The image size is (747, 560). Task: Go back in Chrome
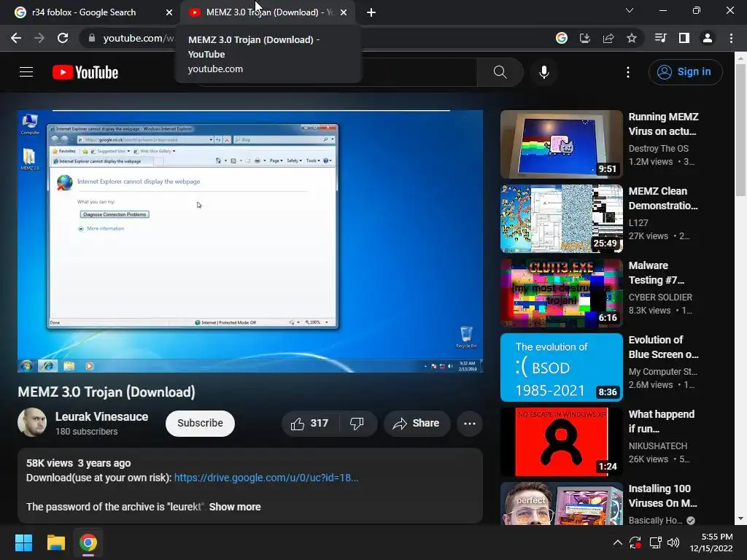click(16, 38)
